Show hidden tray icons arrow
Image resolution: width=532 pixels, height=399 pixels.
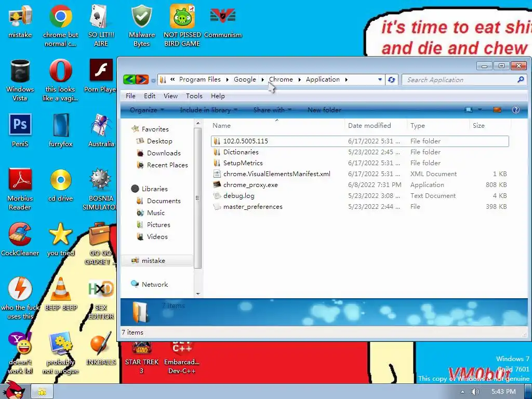(462, 392)
